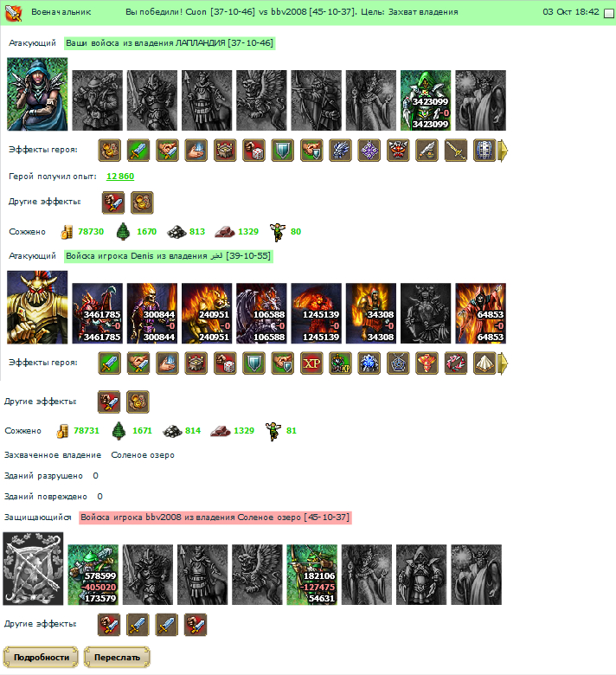This screenshot has height=675, width=616.
Task: Tick the checkbox next to the report date
Action: (x=609, y=13)
